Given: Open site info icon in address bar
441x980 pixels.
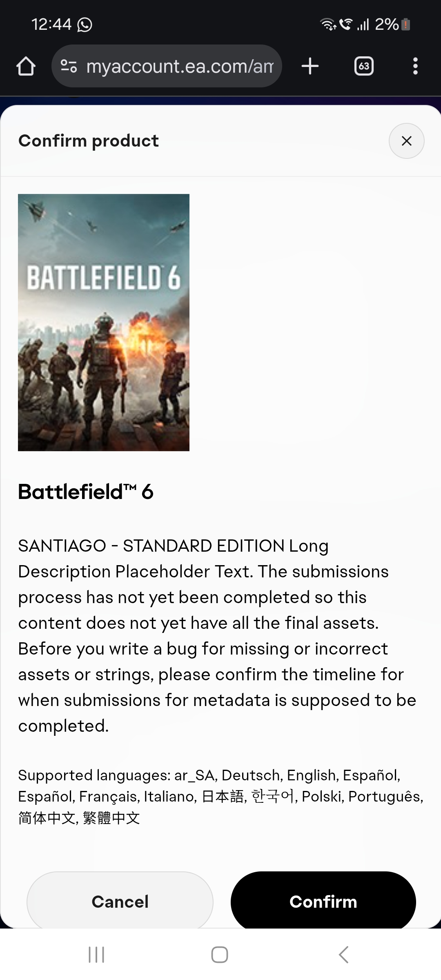Looking at the screenshot, I should (x=69, y=66).
